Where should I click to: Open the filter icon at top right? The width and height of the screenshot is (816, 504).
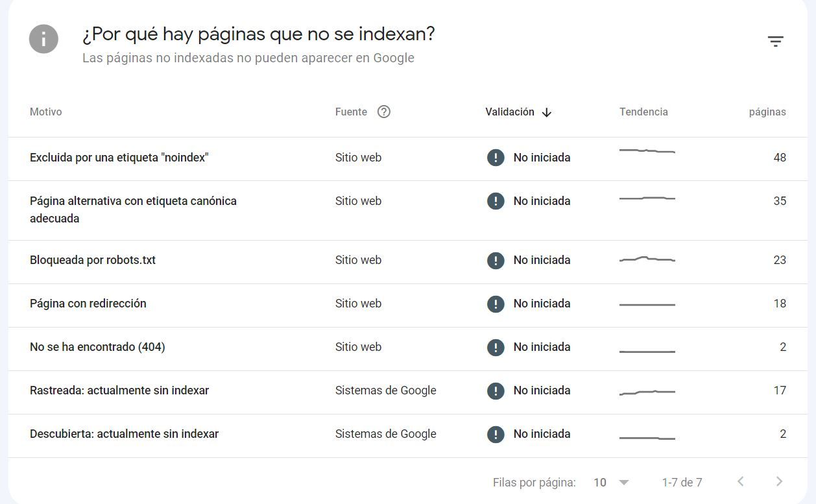776,42
